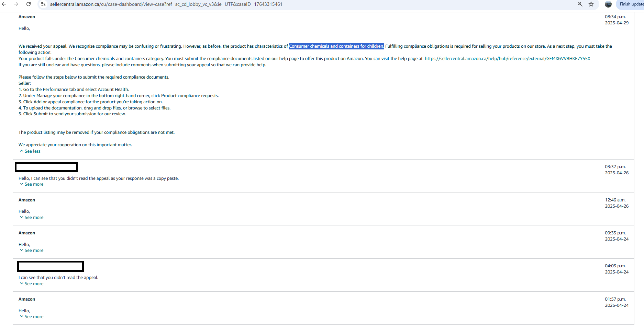Click highlighted 'Consumer chemicals and containers for children.' text
Viewport: 644px width, 326px height.
tap(336, 46)
